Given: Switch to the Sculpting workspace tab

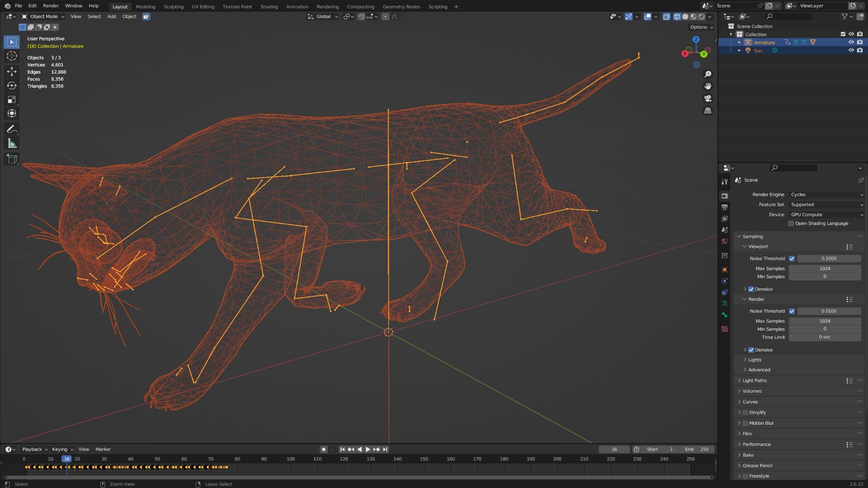Looking at the screenshot, I should coord(173,7).
